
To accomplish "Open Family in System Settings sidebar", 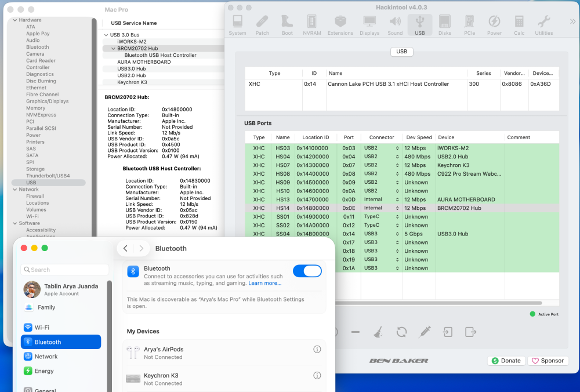I will [x=61, y=307].
